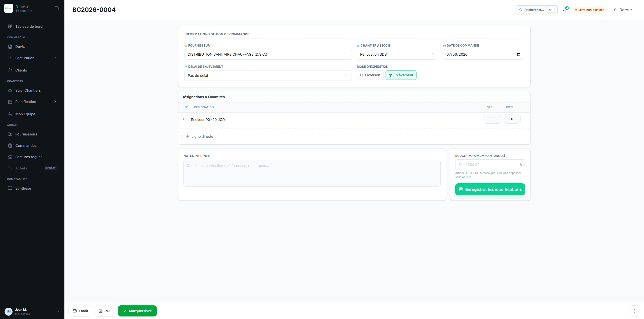Open Tableau de bord menu item
This screenshot has height=319, width=644.
click(32, 26)
